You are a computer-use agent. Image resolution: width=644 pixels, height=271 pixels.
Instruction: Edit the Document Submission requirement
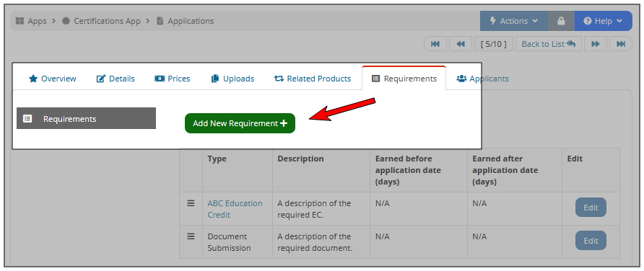(x=591, y=241)
